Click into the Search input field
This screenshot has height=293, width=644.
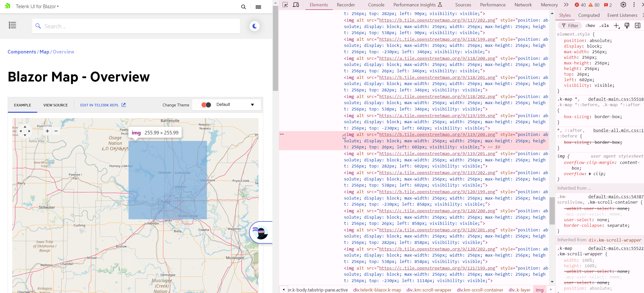tap(136, 26)
